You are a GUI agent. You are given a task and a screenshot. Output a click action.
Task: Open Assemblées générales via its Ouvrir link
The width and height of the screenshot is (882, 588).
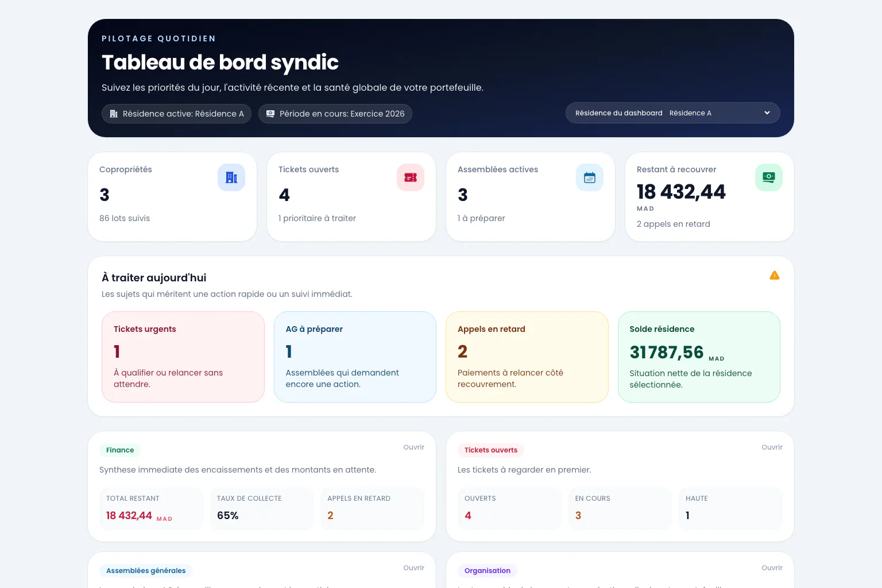pyautogui.click(x=413, y=568)
